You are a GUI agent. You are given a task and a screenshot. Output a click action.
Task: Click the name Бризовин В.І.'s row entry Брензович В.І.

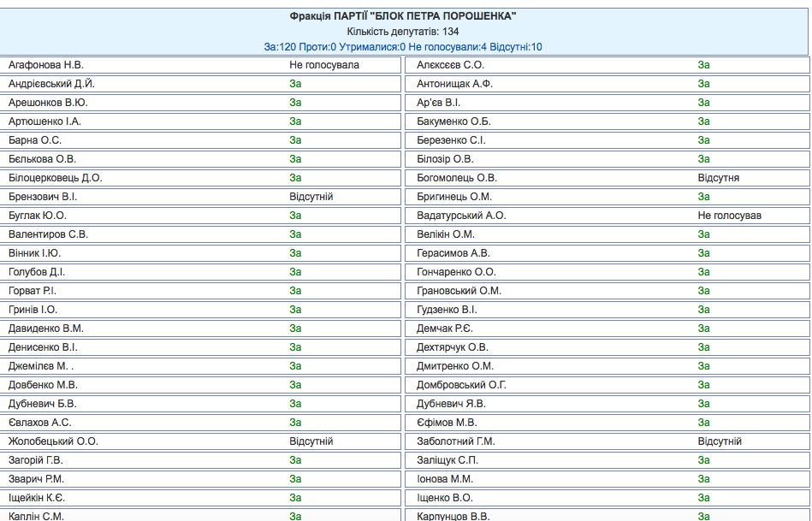pyautogui.click(x=43, y=197)
